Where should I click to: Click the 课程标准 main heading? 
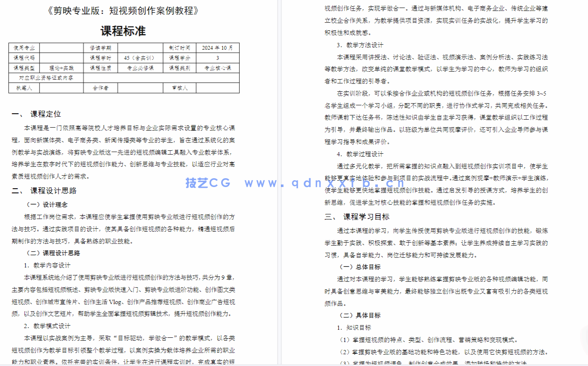123,31
